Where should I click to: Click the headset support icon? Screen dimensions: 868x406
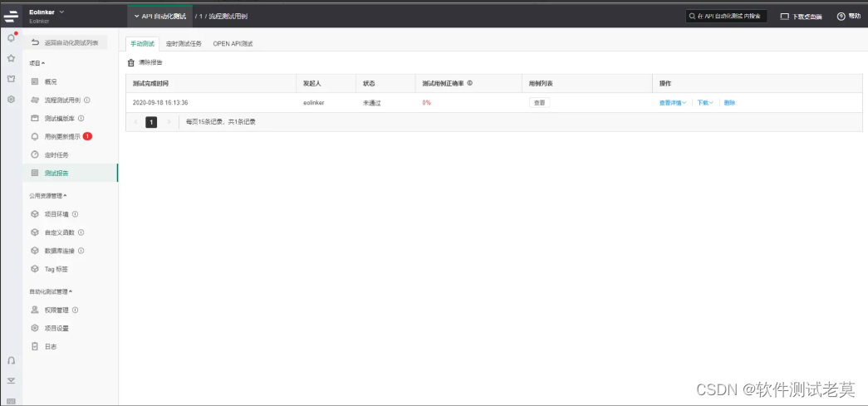click(x=11, y=360)
